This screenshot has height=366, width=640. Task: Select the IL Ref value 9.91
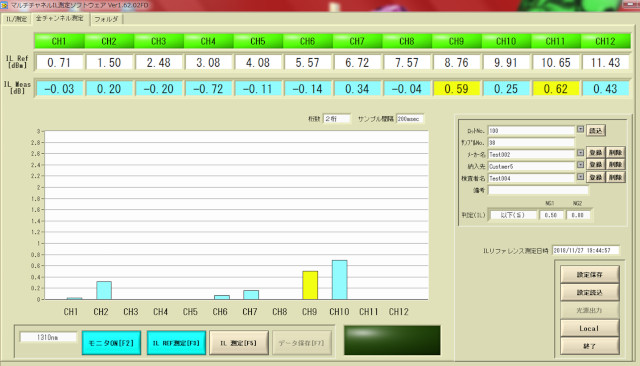(507, 62)
